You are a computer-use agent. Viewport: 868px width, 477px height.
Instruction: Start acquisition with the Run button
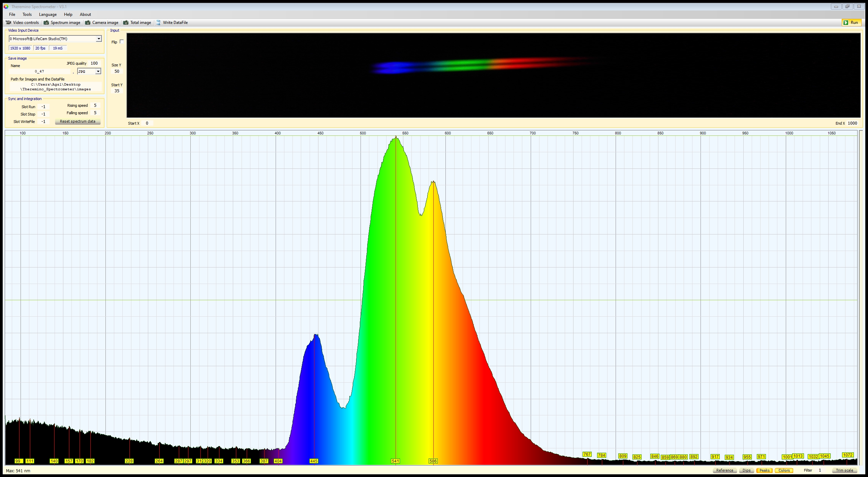coord(851,23)
